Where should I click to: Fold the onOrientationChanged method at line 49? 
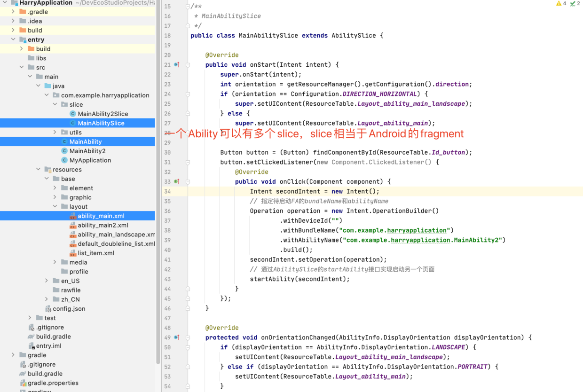[188, 338]
